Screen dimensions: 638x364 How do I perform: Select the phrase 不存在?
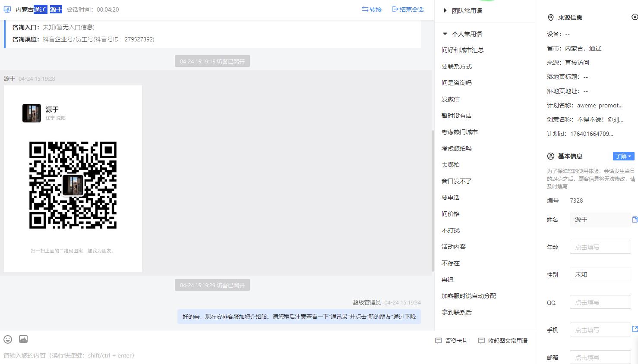point(451,263)
